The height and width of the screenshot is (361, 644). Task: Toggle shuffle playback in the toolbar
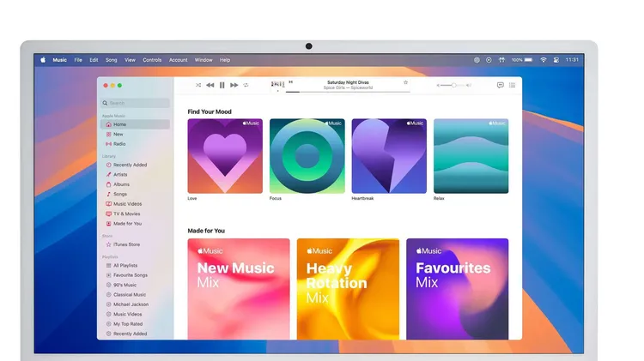(198, 85)
